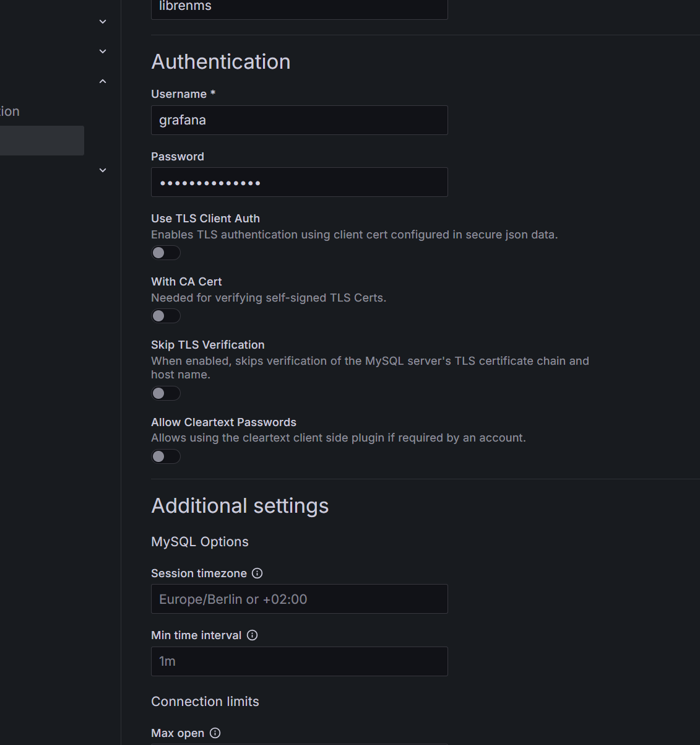Expand the second sidebar chevron from the top
700x745 pixels.
tap(103, 51)
